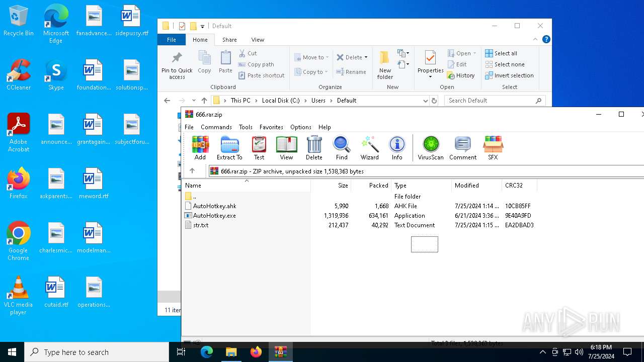Image resolution: width=644 pixels, height=362 pixels.
Task: Open WinRAR Favorites menu
Action: pyautogui.click(x=271, y=127)
